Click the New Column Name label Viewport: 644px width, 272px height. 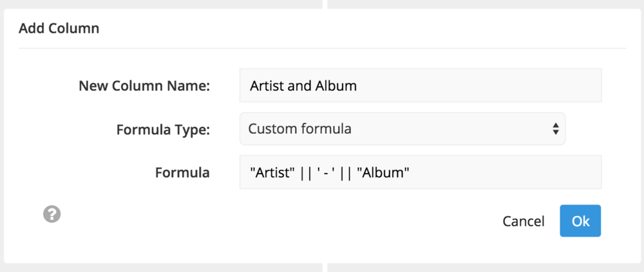click(144, 86)
